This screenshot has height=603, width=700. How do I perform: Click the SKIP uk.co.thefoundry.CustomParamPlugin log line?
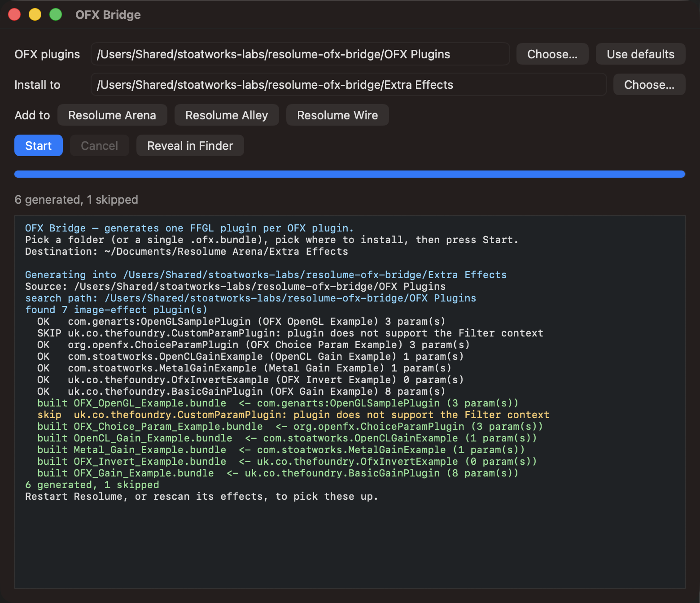click(290, 333)
